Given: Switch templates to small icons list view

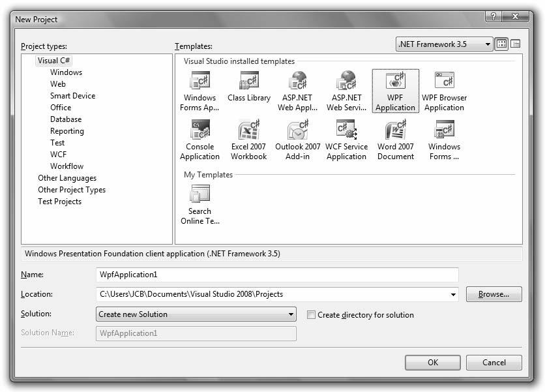Looking at the screenshot, I should click(x=516, y=44).
